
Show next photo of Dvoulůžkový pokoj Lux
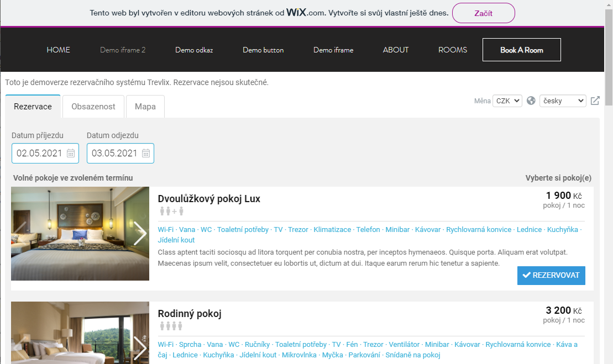click(x=140, y=234)
